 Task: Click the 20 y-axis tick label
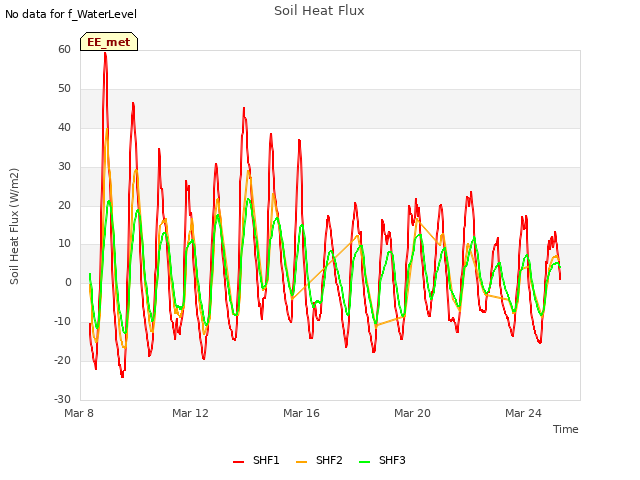[64, 205]
